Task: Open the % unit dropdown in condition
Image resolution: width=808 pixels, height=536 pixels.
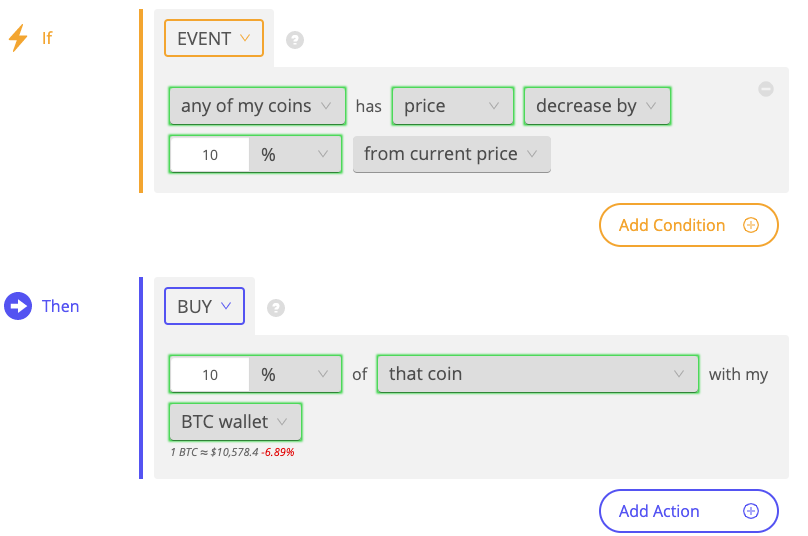Action: click(x=295, y=154)
